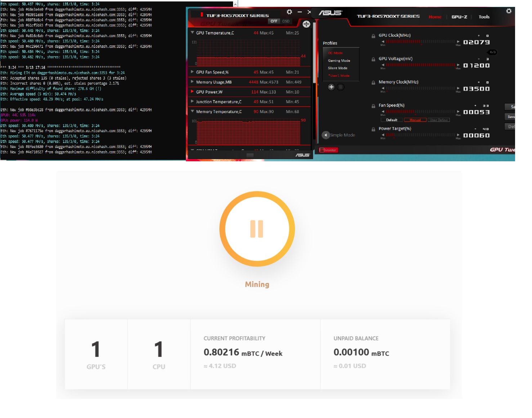This screenshot has width=532, height=418.
Task: Decrease Memory Clock with left arrow
Action: [383, 88]
